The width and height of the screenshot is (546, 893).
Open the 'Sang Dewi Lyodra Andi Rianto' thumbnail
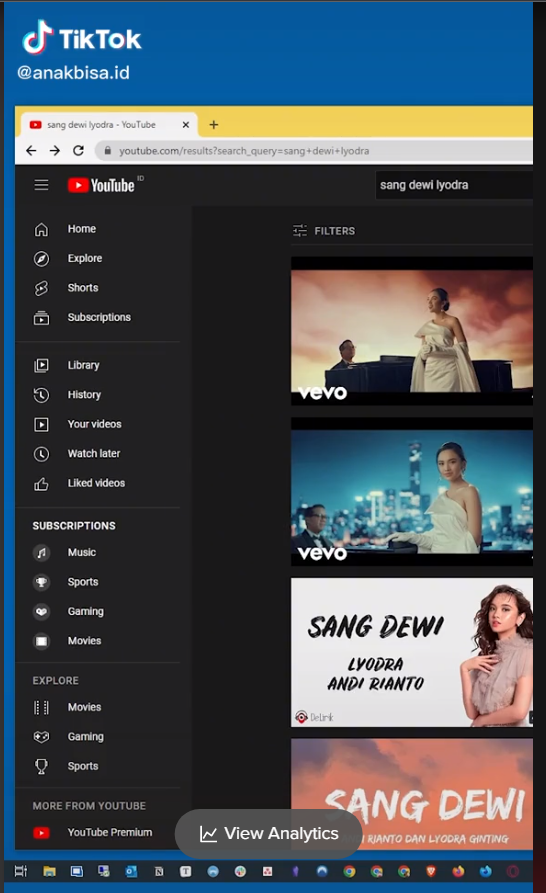click(x=412, y=653)
